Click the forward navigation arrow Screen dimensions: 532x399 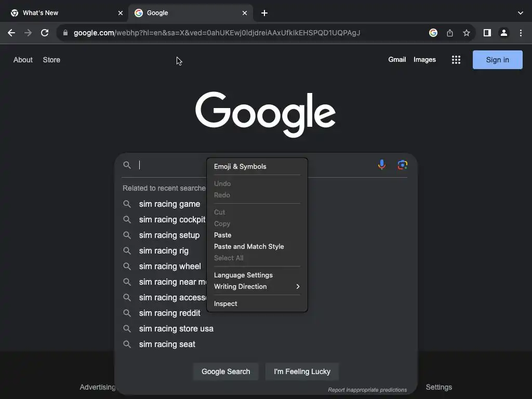(28, 33)
